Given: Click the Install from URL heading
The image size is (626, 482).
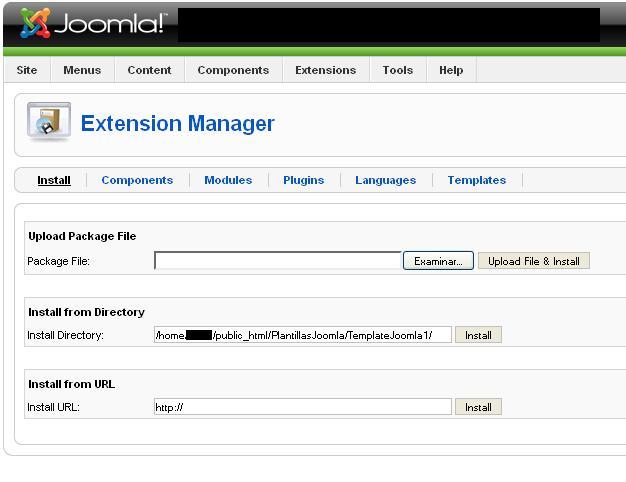Looking at the screenshot, I should [x=71, y=384].
